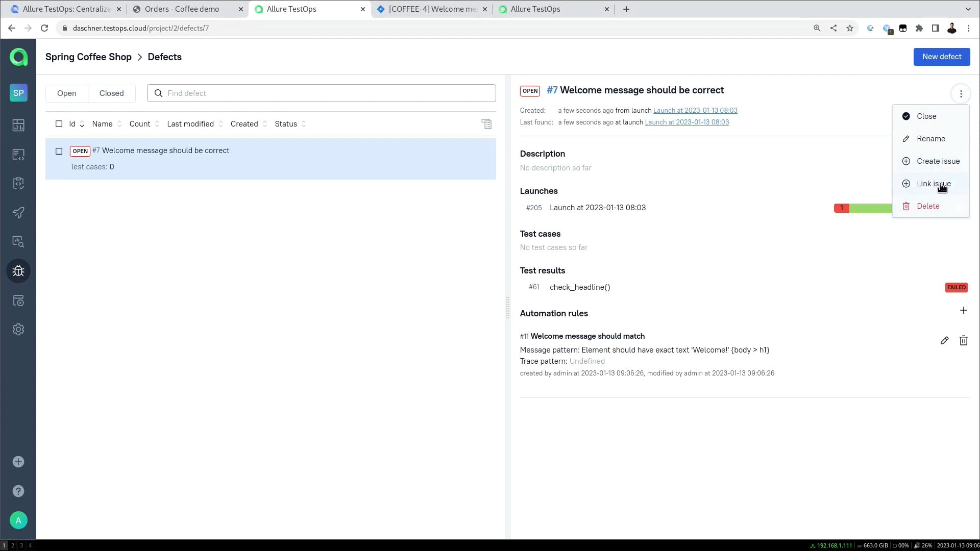Click the launch result progress bar

[x=863, y=208]
